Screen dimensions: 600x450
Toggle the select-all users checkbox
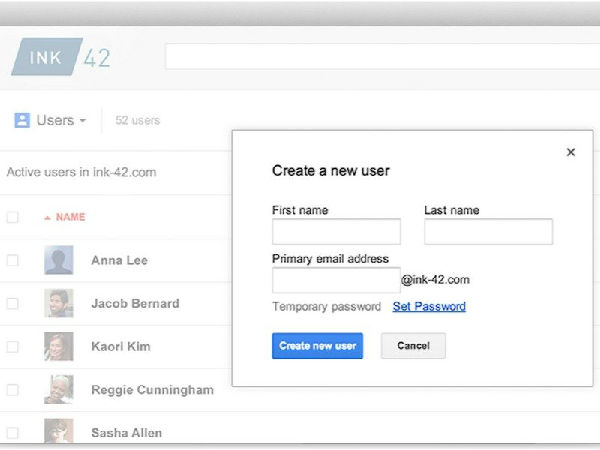(x=13, y=217)
